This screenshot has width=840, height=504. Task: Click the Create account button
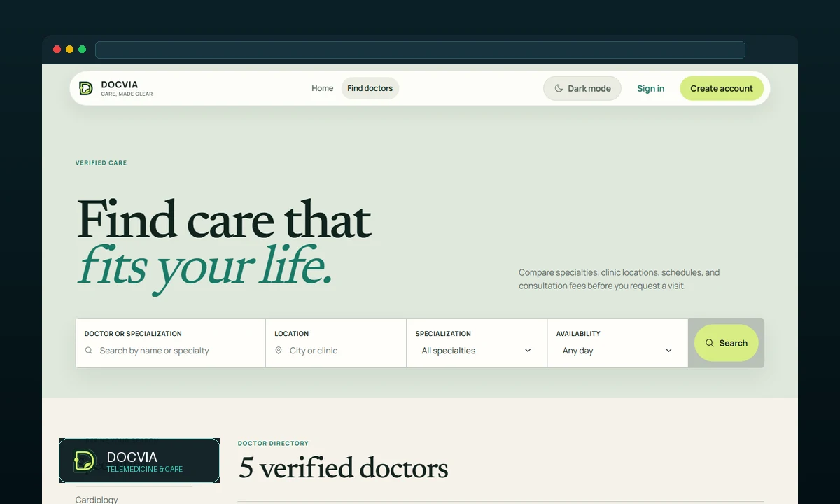(x=722, y=88)
